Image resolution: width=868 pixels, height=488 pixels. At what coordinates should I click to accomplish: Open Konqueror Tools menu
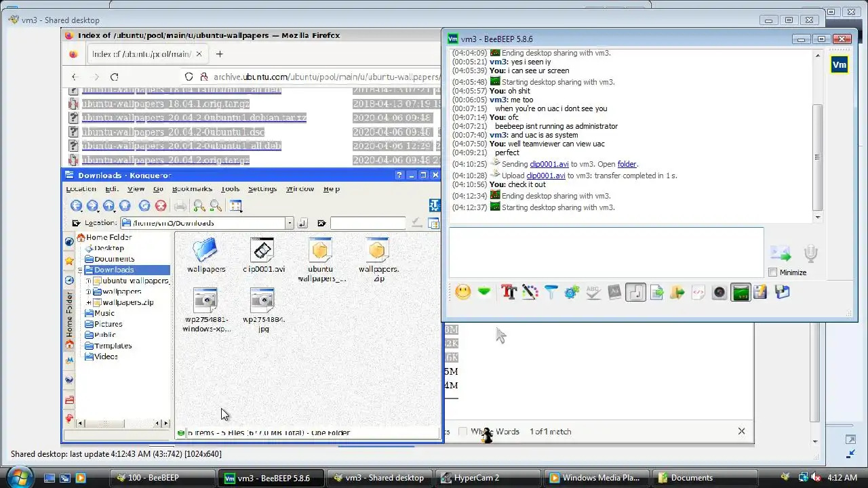tap(230, 189)
